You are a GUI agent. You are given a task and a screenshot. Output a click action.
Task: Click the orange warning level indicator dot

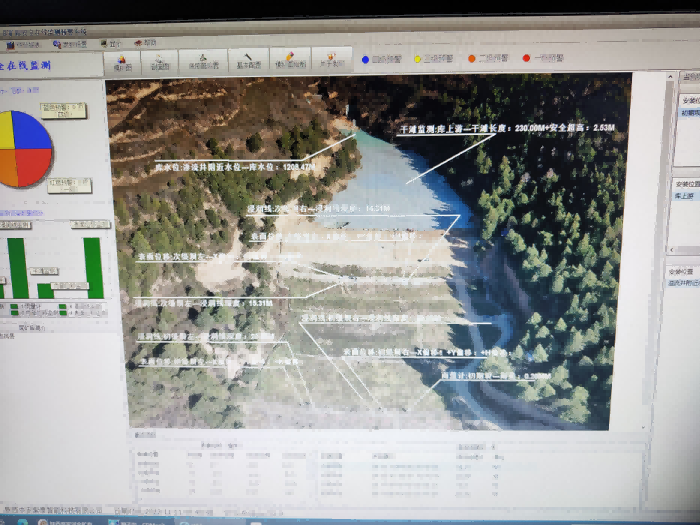pyautogui.click(x=472, y=59)
